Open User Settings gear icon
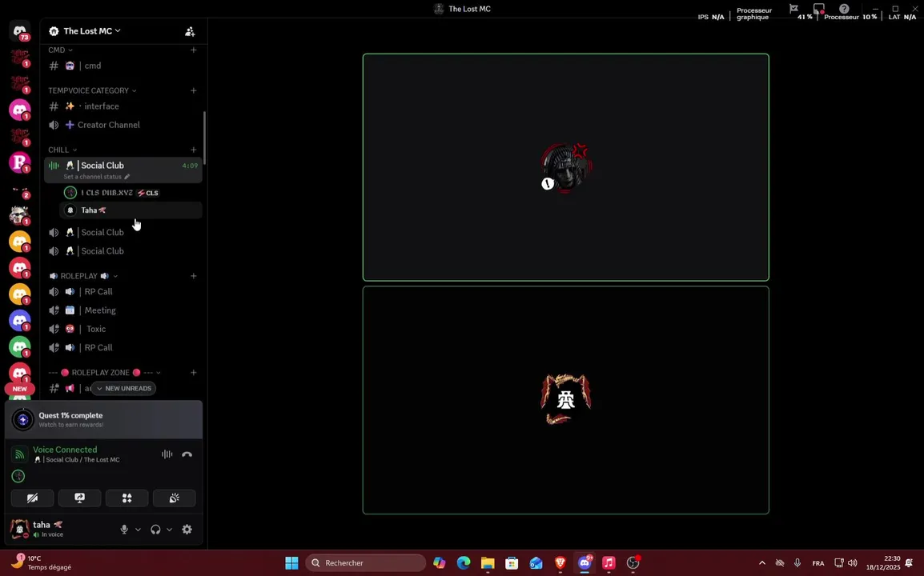Image resolution: width=924 pixels, height=576 pixels. (187, 530)
